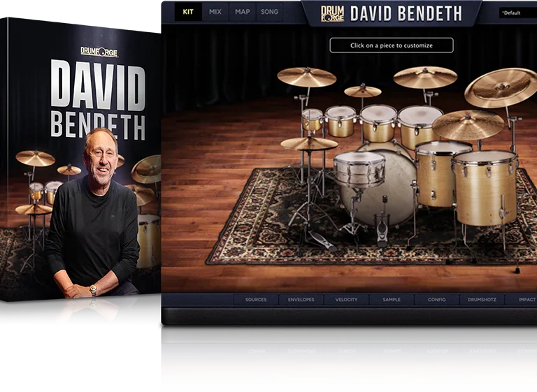
Task: Open the MAP tab
Action: [242, 12]
